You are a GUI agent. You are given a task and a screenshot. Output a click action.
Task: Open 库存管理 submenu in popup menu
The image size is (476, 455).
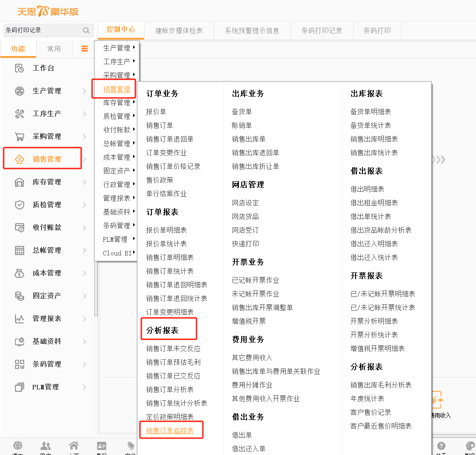[117, 102]
